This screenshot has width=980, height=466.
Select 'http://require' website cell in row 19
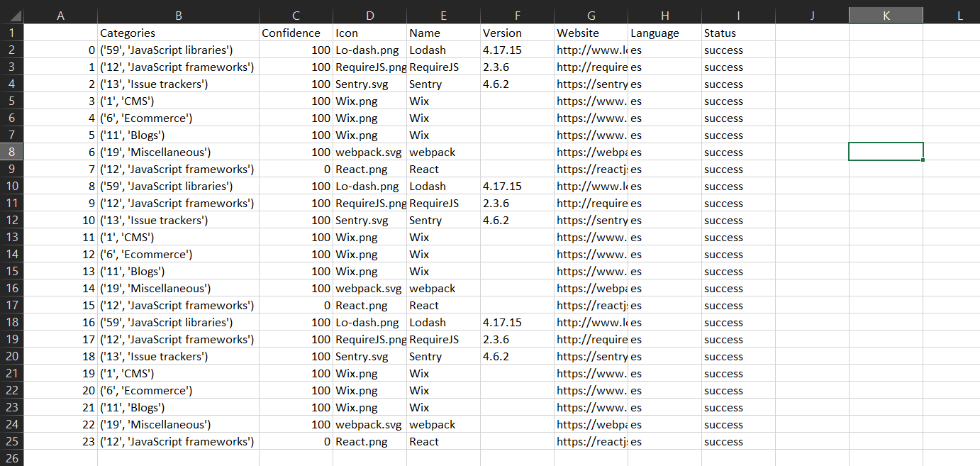(x=591, y=339)
